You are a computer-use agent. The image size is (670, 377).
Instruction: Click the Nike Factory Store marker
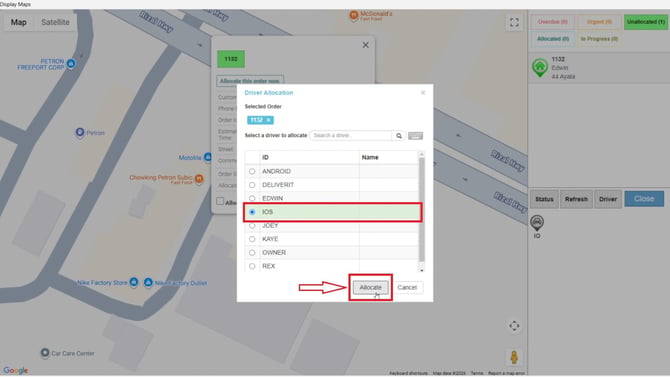(134, 282)
